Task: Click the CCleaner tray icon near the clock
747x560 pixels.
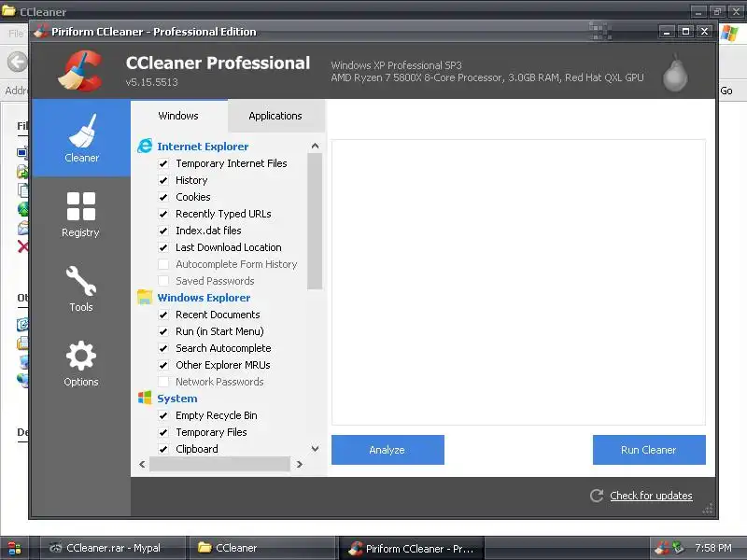Action: click(x=661, y=548)
